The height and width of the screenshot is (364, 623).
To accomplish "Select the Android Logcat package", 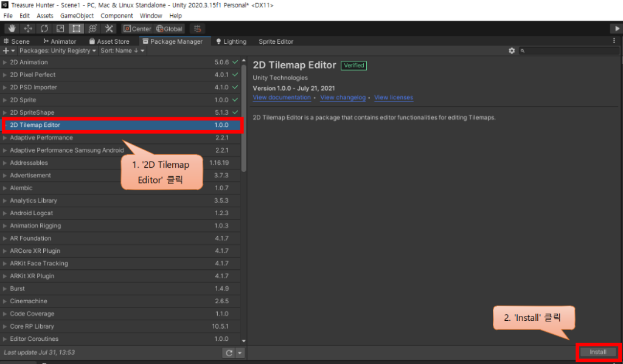I will click(121, 213).
